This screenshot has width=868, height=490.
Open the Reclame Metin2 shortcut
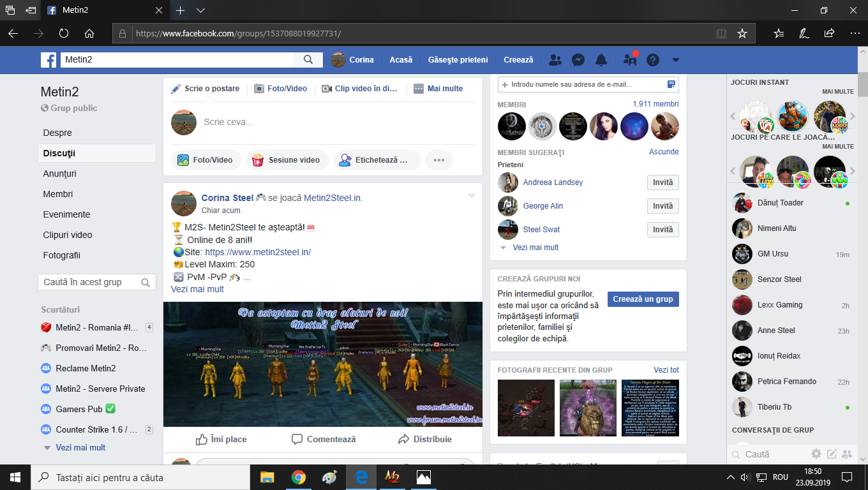click(x=86, y=368)
